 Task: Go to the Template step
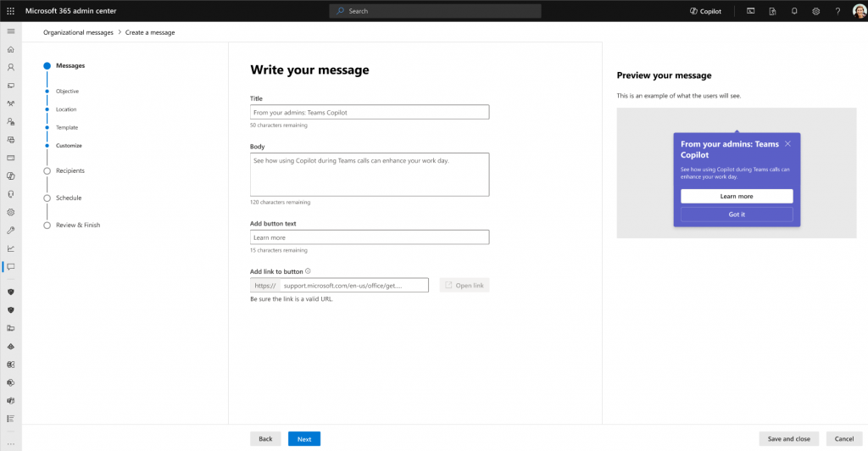(67, 128)
